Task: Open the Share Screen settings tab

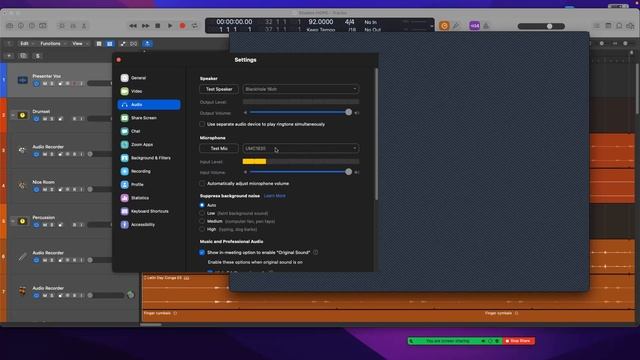Action: pos(149,118)
